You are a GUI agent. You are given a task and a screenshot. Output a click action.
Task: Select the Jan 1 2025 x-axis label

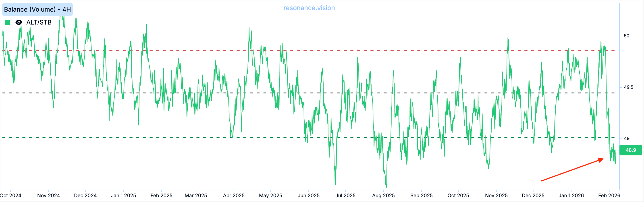[123, 196]
